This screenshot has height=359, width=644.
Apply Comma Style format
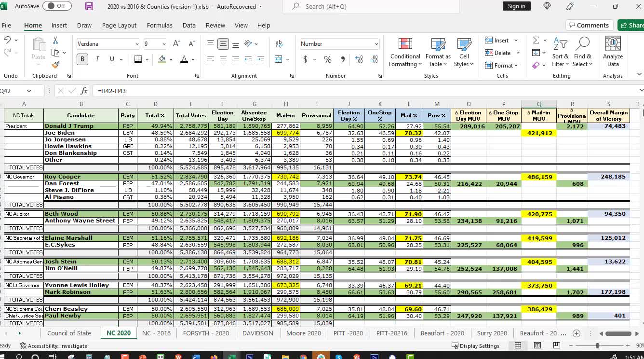[x=343, y=59]
